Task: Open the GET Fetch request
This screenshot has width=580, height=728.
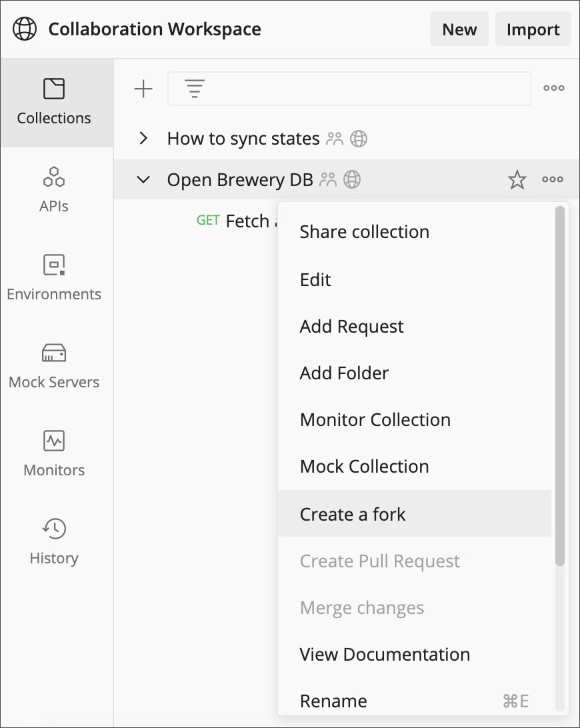Action: pos(237,221)
